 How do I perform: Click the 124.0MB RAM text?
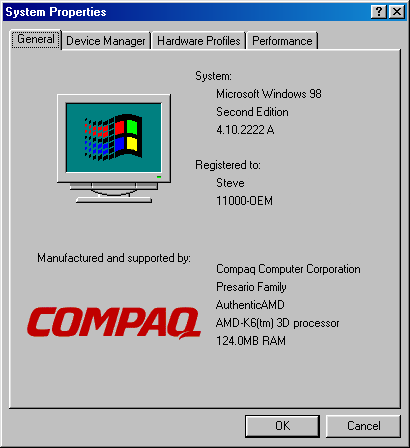pos(251,341)
